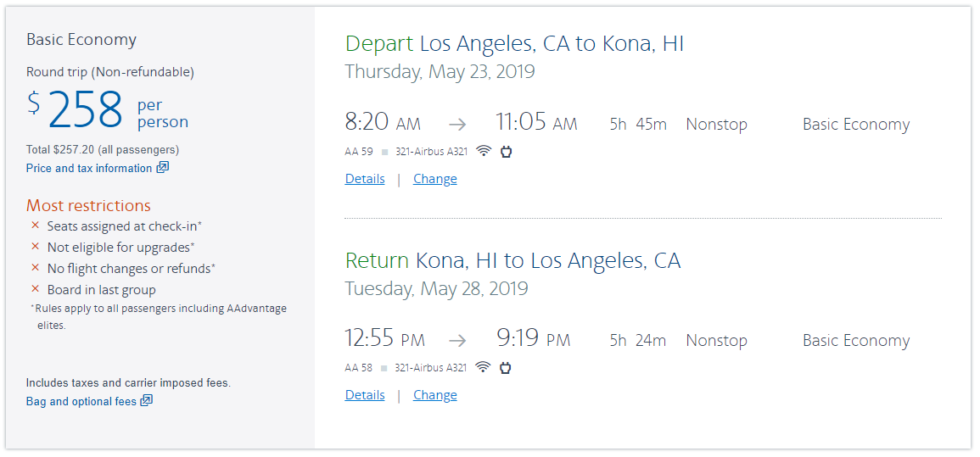Click the Wi-Fi icon for flight AA 59
The height and width of the screenshot is (457, 980).
(x=484, y=152)
